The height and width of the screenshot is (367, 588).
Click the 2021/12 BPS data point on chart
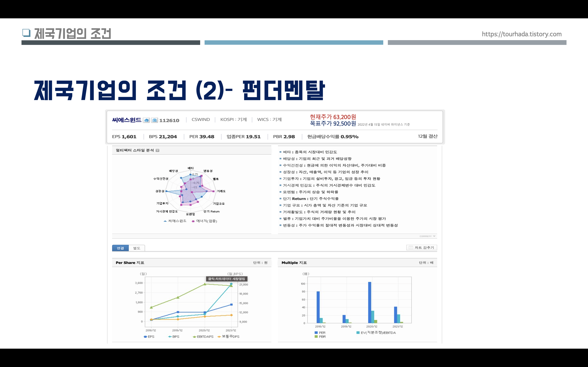(x=231, y=284)
